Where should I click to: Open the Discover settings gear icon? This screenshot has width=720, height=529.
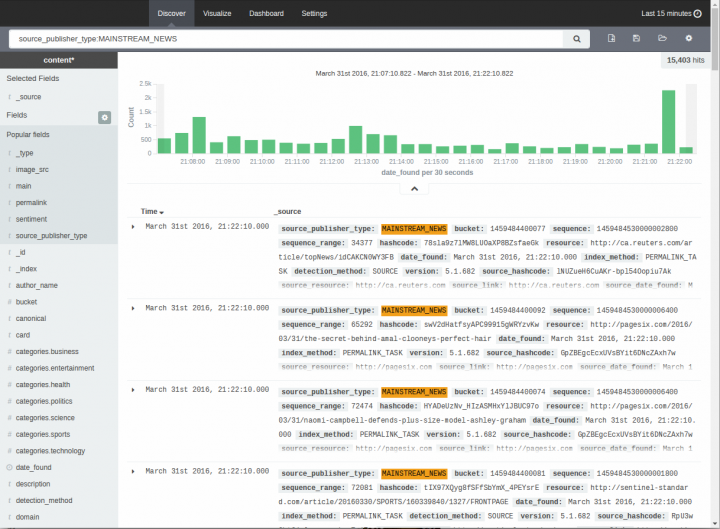[x=688, y=38]
